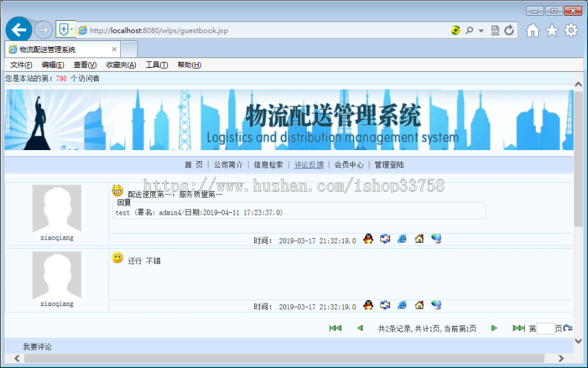Click the avatar of second xiaoqiang comment
The width and height of the screenshot is (588, 368).
57,275
